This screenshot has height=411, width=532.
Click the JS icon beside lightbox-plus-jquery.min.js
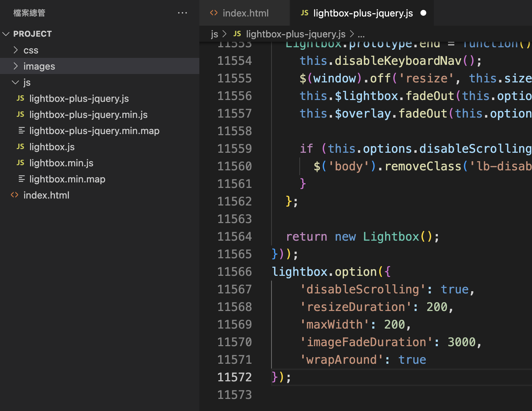coord(21,114)
